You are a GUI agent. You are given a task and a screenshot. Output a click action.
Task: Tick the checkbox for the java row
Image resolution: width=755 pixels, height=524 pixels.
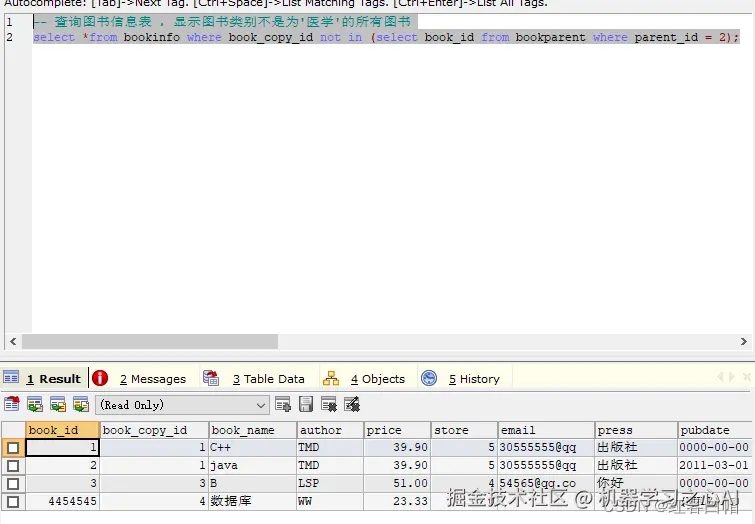[13, 466]
